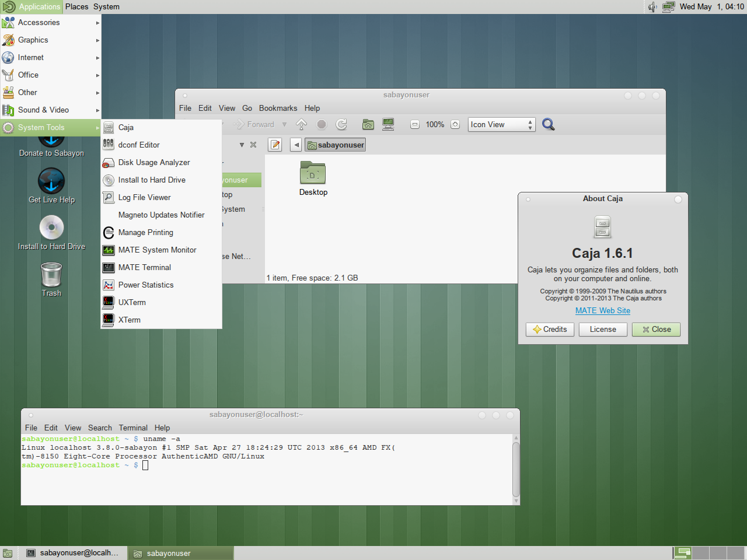Image resolution: width=747 pixels, height=560 pixels.
Task: Zoom out using the minus icon
Action: pyautogui.click(x=415, y=124)
